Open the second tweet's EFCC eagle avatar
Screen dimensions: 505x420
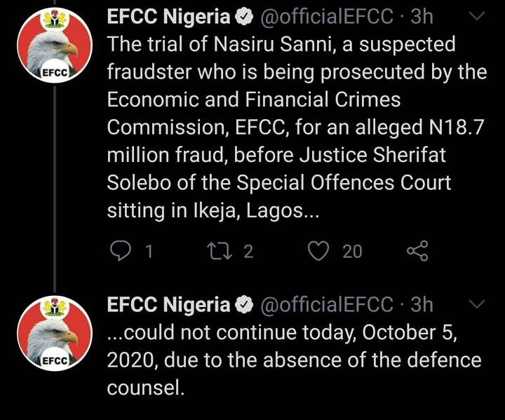[x=55, y=333]
